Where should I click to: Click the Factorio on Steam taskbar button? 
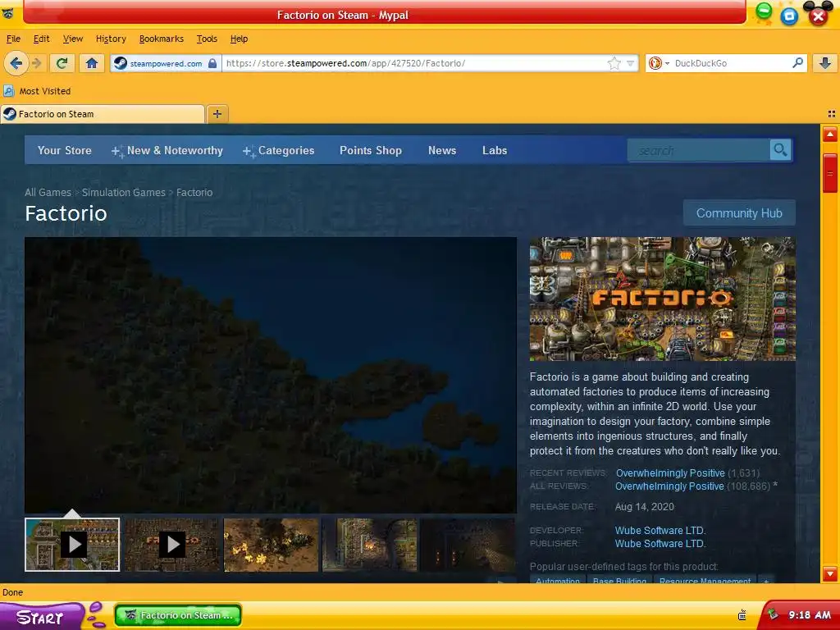178,615
